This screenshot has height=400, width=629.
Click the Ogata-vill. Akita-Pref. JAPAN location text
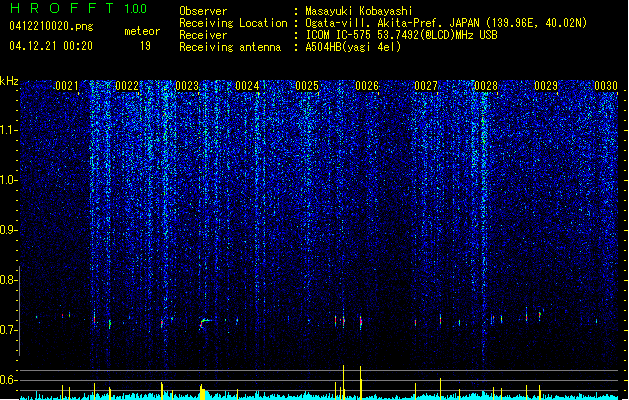[x=446, y=23]
